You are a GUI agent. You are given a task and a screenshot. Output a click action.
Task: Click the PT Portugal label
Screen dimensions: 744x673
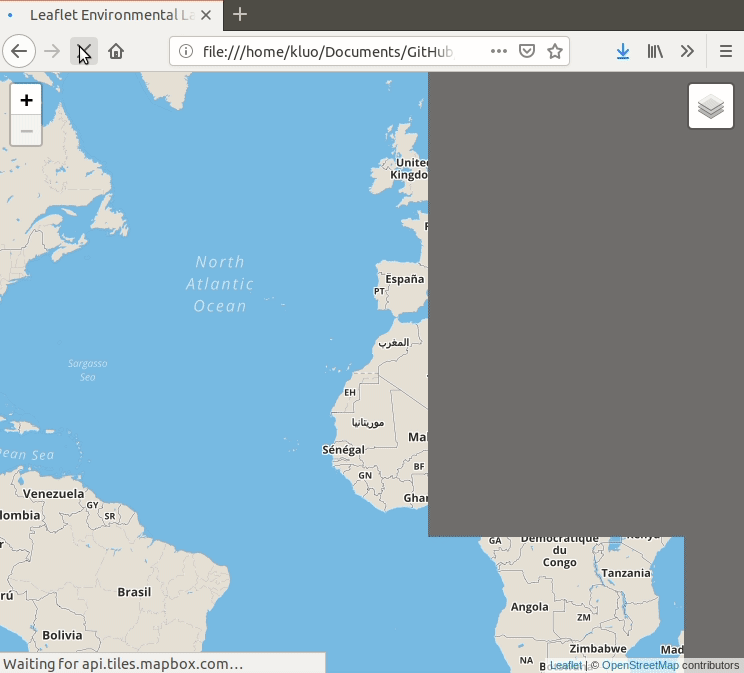(x=379, y=291)
